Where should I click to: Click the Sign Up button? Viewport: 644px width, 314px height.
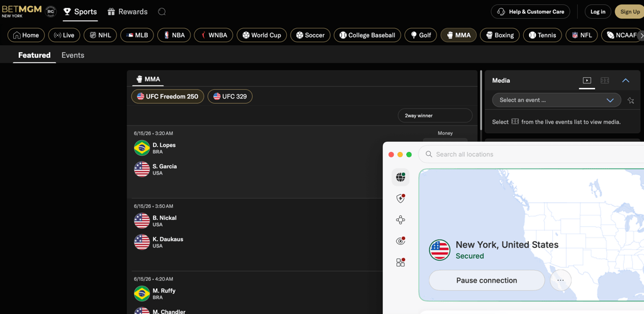coord(630,11)
